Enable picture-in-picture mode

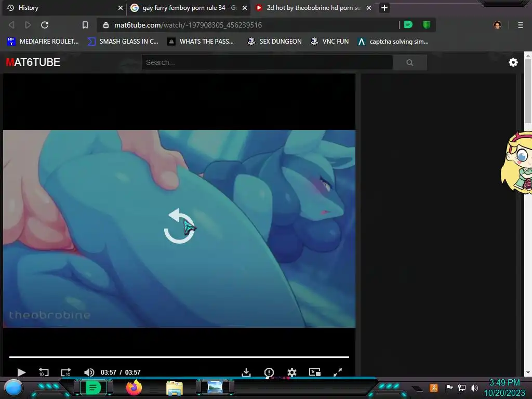coord(315,372)
